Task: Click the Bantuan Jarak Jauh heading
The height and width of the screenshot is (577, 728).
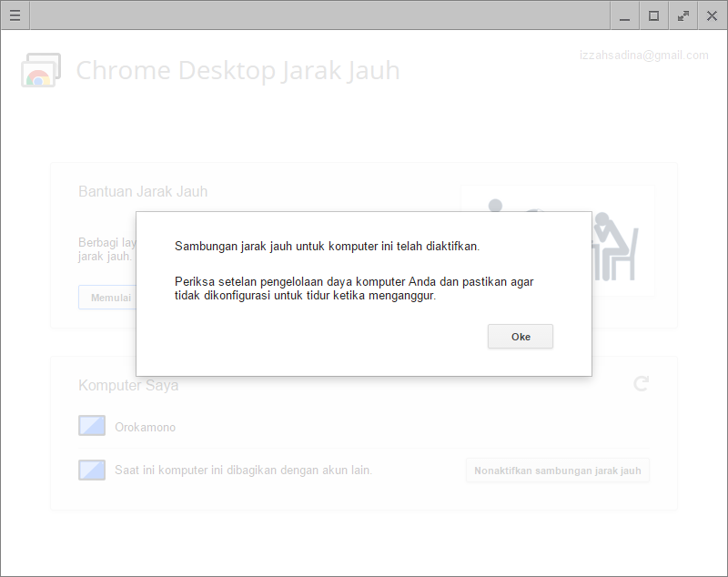Action: pyautogui.click(x=143, y=191)
